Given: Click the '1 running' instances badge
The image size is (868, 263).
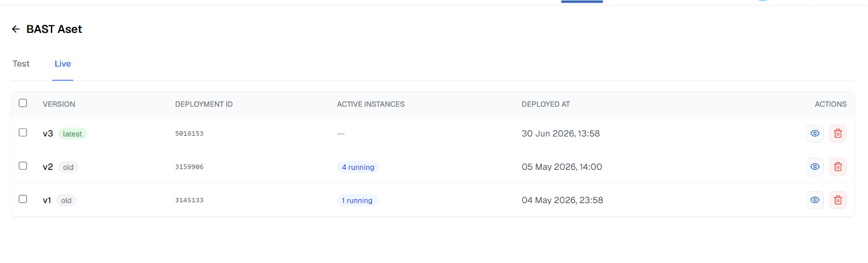Looking at the screenshot, I should (x=357, y=200).
